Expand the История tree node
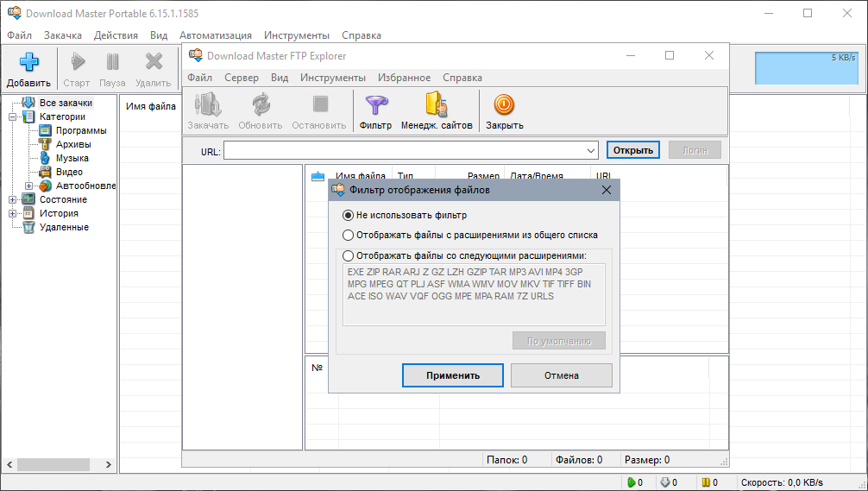 coord(13,213)
